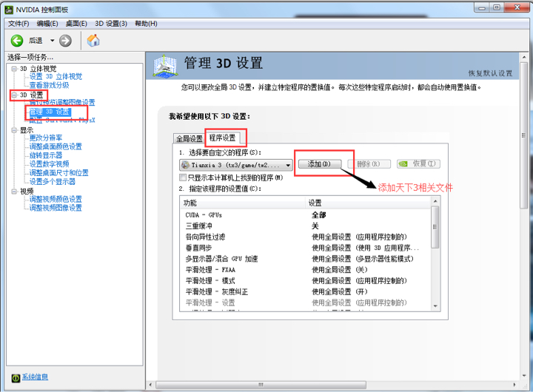Open the Home icon in toolbar
This screenshot has width=533, height=392.
[93, 41]
